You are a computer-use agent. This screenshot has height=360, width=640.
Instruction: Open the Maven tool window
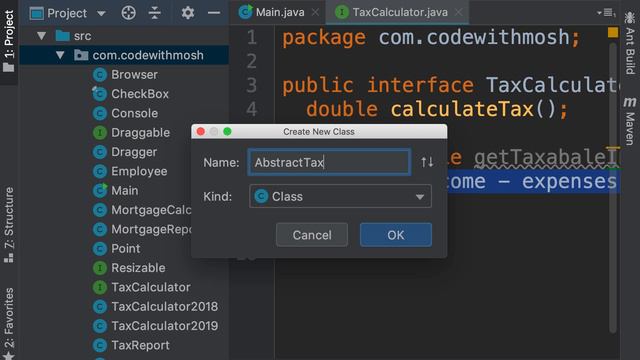coord(630,121)
